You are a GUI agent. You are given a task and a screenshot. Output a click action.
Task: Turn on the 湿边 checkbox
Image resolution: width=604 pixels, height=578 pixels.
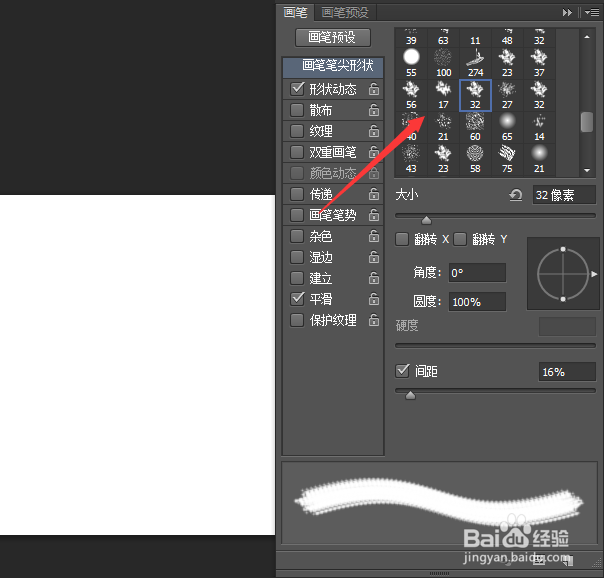click(x=297, y=257)
